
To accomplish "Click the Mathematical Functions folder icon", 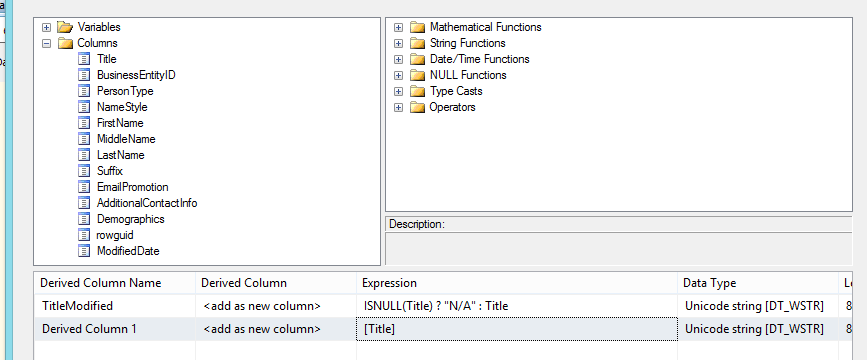I will [x=417, y=27].
